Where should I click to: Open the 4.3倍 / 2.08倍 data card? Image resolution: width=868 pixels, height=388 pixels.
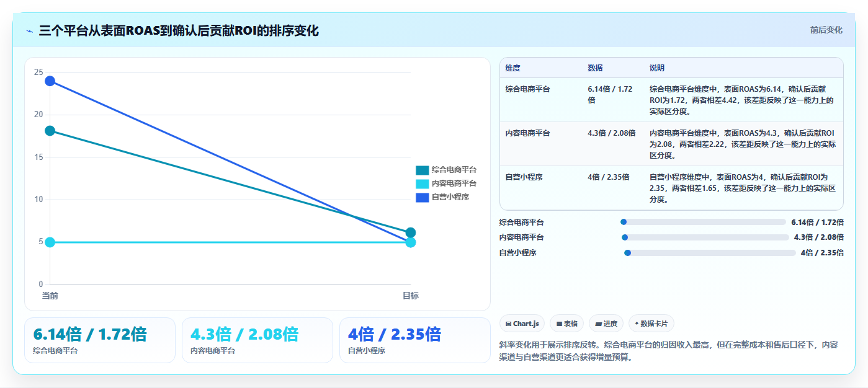pos(257,340)
